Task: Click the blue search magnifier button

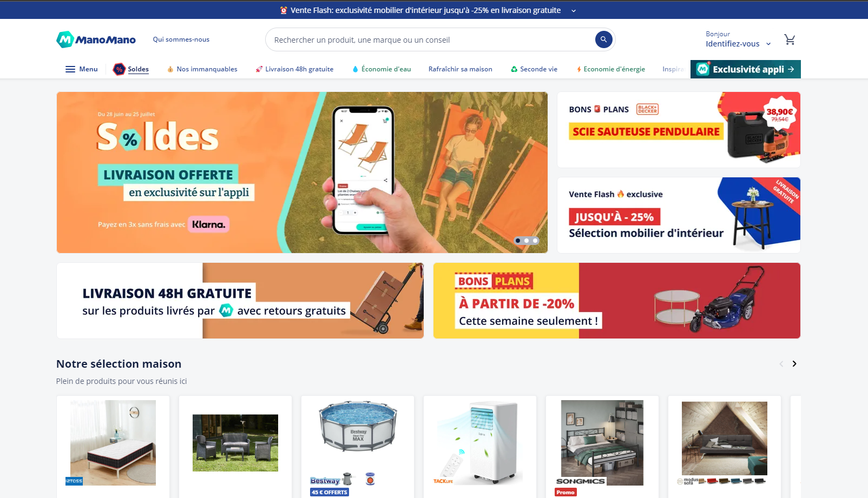Action: [x=603, y=39]
